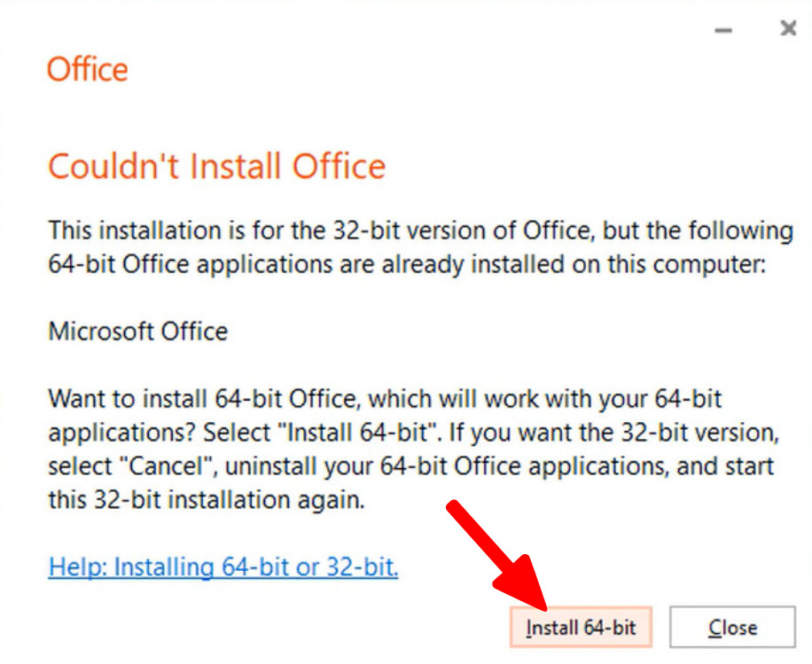Click the orange Office logo
The height and width of the screenshot is (664, 812).
(x=88, y=69)
